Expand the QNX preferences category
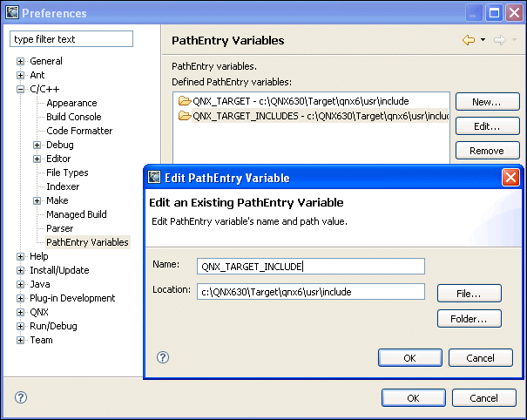This screenshot has width=527, height=420. coord(21,313)
